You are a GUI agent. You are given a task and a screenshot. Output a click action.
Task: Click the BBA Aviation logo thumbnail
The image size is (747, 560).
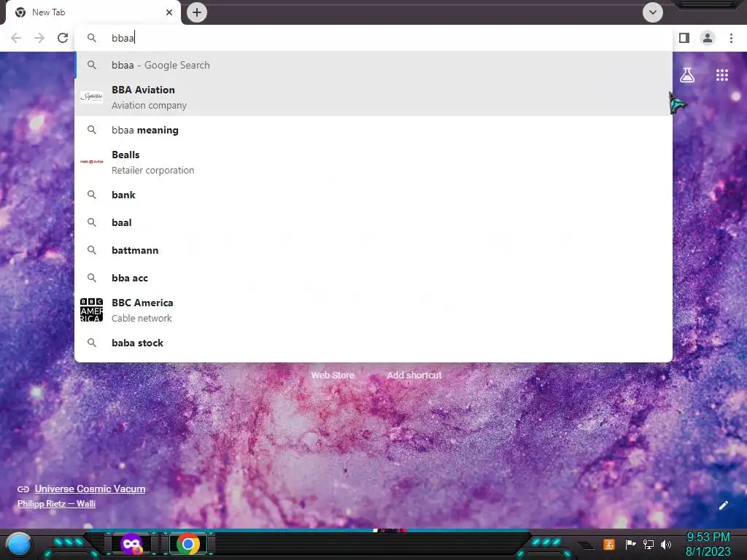point(91,97)
